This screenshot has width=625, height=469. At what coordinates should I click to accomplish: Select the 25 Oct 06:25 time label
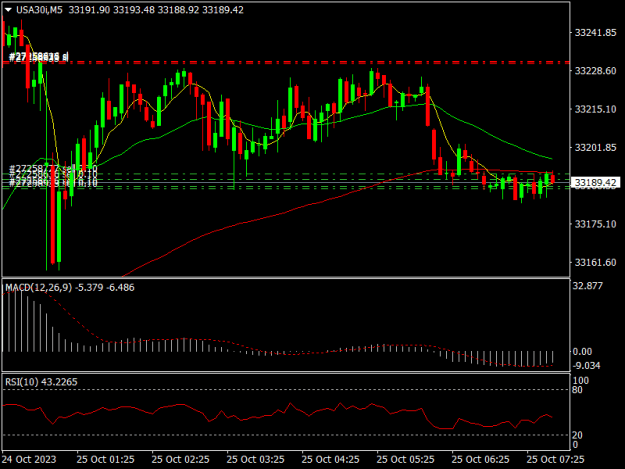coord(480,459)
